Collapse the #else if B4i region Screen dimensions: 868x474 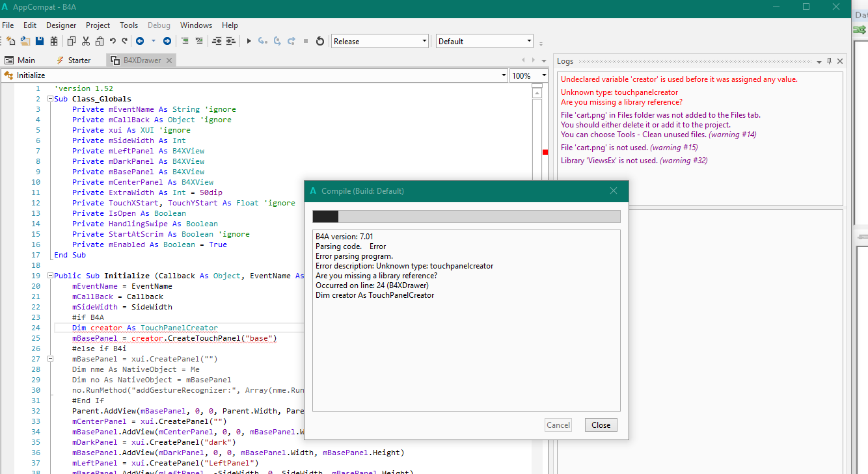click(49, 359)
